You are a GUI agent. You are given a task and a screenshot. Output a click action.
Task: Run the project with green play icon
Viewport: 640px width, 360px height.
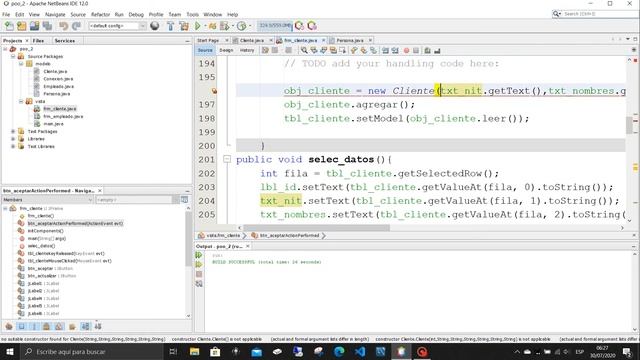pos(198,26)
